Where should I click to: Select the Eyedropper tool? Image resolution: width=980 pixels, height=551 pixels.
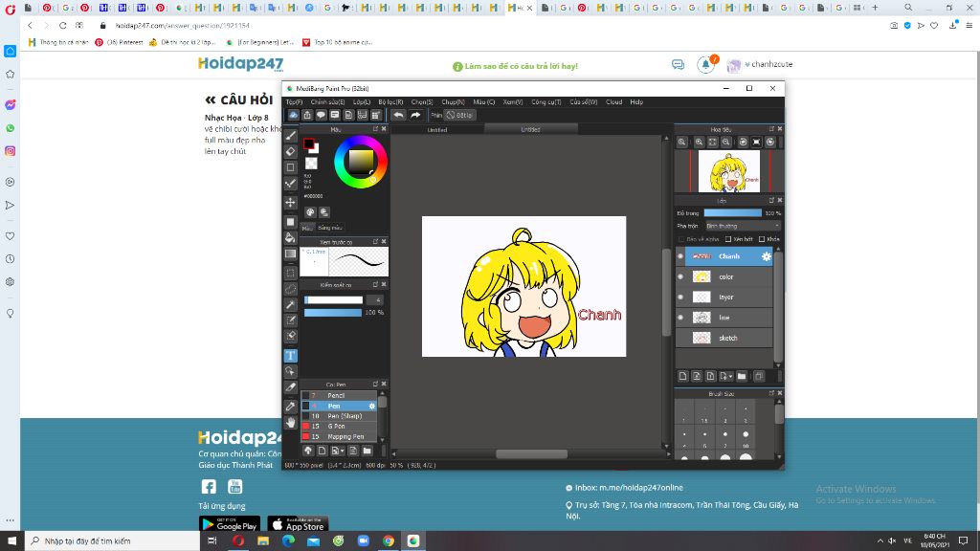pyautogui.click(x=291, y=407)
